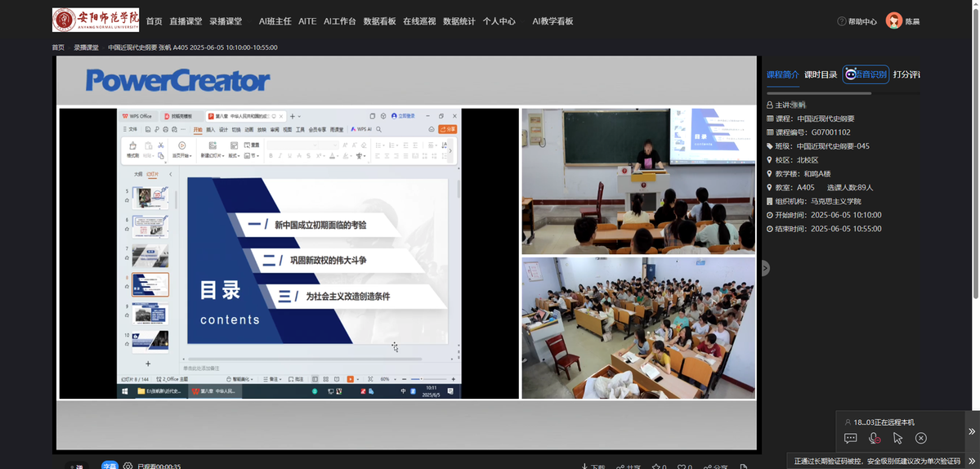Add a new slide with the plus below thumbnails
The image size is (980, 469).
tap(148, 364)
